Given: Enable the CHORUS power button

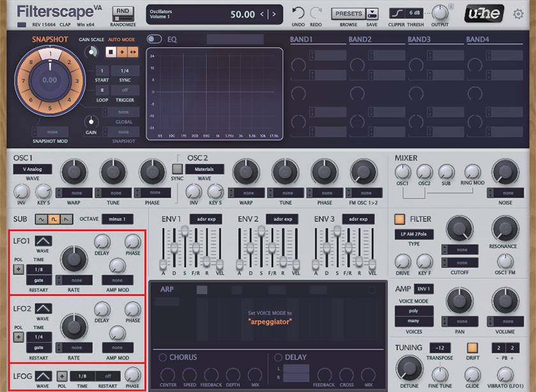Looking at the screenshot, I should pyautogui.click(x=162, y=358).
